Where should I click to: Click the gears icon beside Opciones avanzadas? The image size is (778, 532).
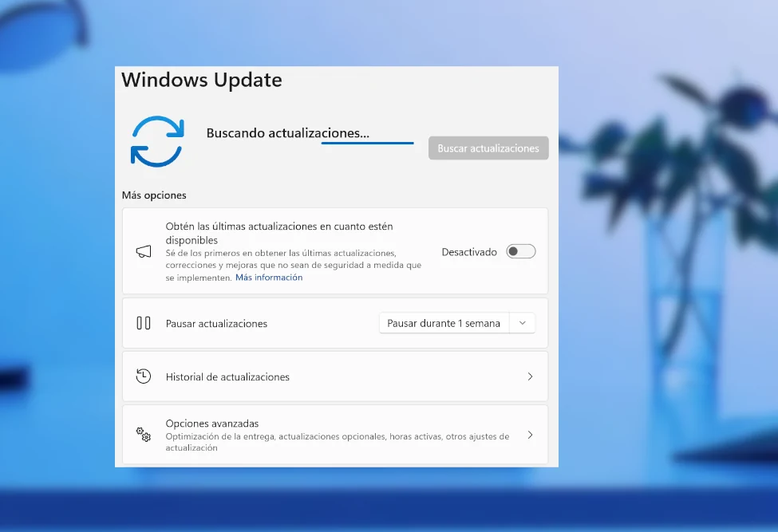click(143, 435)
